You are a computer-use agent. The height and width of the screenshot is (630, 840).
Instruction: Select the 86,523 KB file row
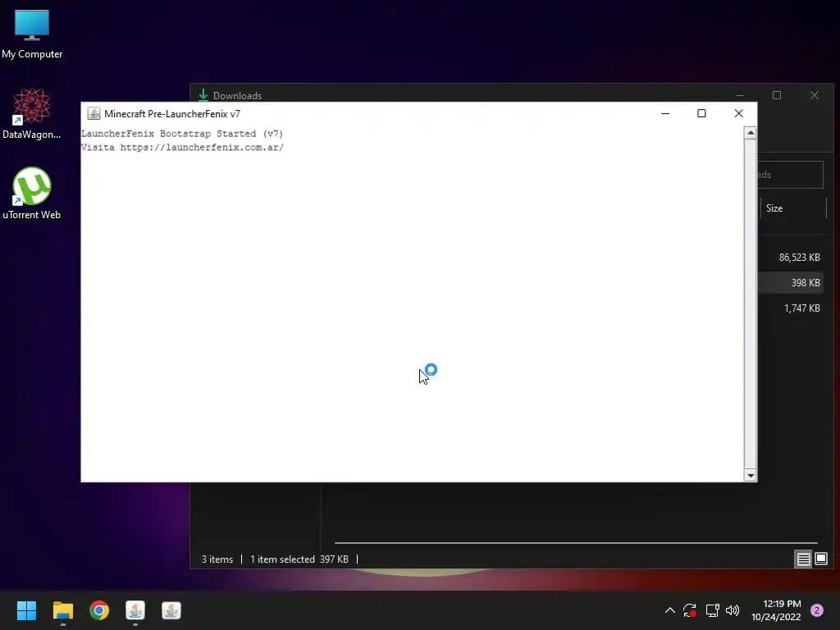click(x=791, y=258)
